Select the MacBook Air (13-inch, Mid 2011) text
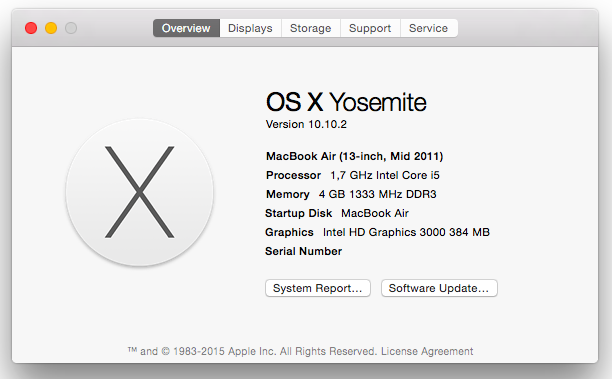Screen dimensions: 612x379 [354, 157]
